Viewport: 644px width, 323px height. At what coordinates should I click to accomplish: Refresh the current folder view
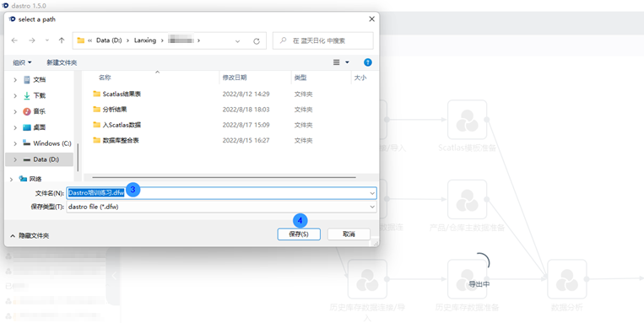tap(257, 41)
